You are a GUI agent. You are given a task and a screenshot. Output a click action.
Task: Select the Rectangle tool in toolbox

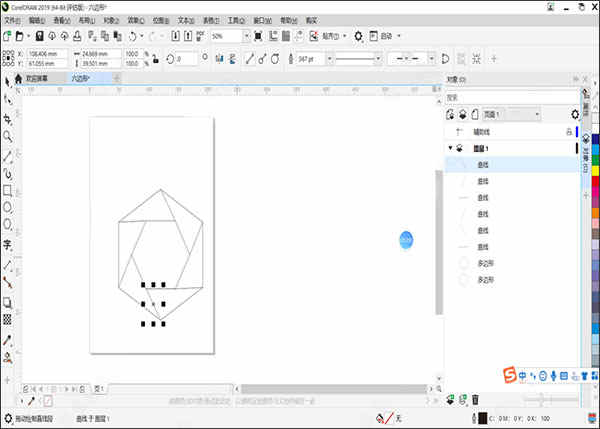click(x=7, y=190)
